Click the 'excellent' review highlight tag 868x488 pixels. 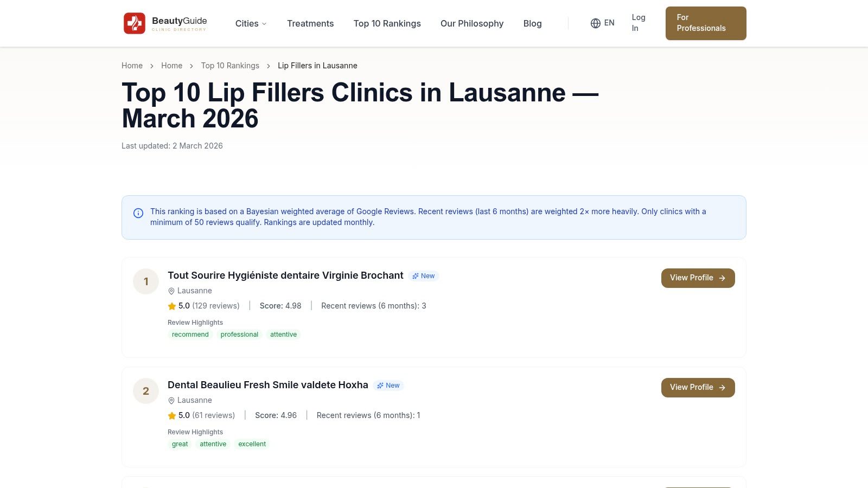[252, 444]
